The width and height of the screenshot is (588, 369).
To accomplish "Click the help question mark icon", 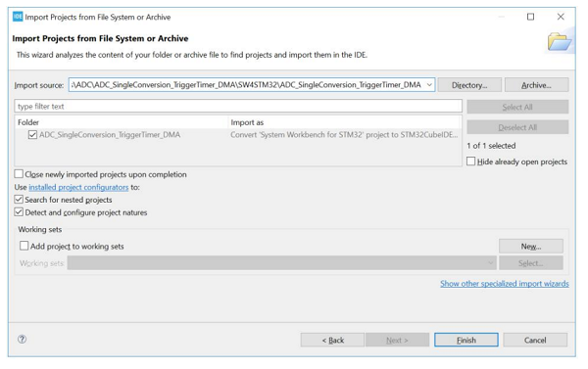I will [23, 339].
